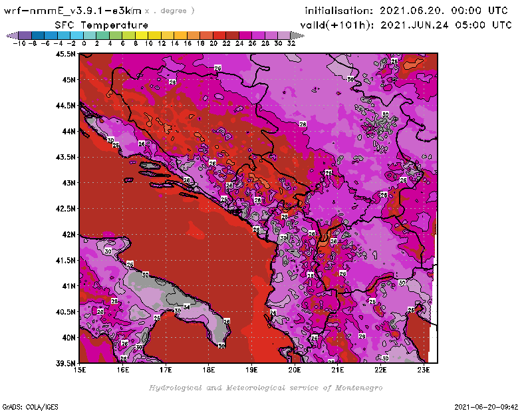Click the lilac swatch between 30 and 32
This screenshot has width=532, height=411.
[x=284, y=35]
